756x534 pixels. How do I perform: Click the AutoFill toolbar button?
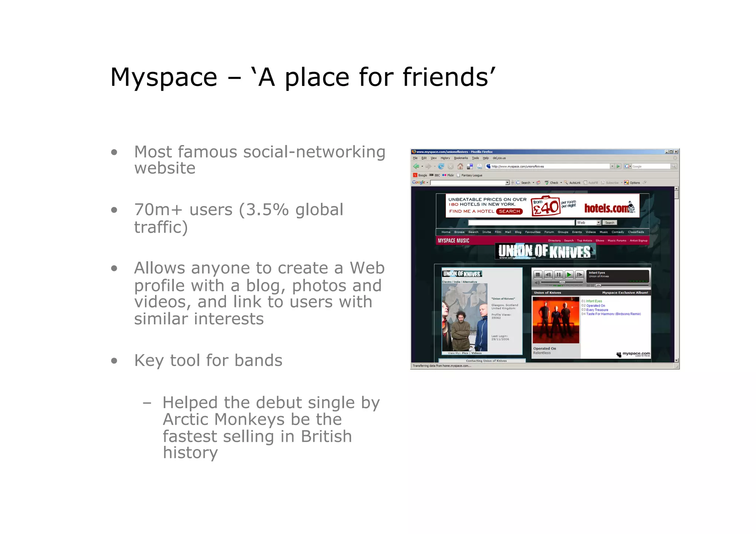tap(590, 183)
